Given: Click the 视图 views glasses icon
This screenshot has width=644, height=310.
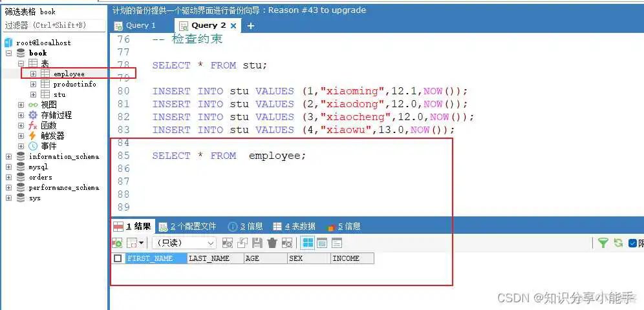Looking at the screenshot, I should pyautogui.click(x=33, y=105).
